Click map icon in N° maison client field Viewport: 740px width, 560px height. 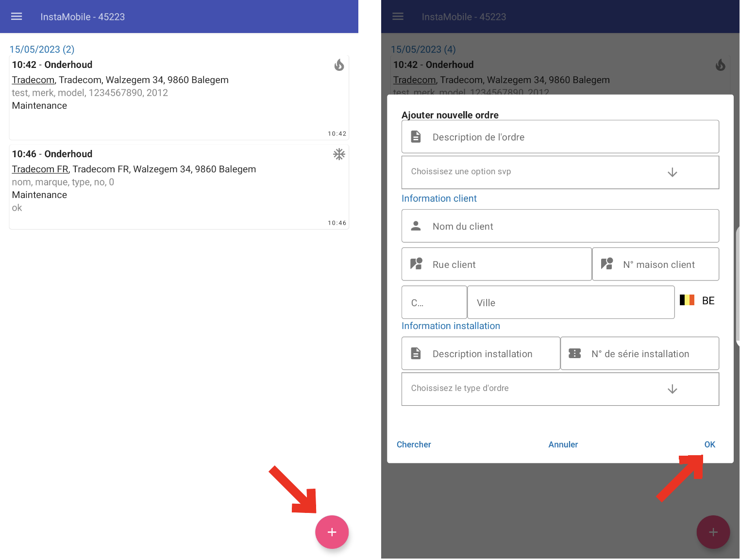click(x=607, y=264)
